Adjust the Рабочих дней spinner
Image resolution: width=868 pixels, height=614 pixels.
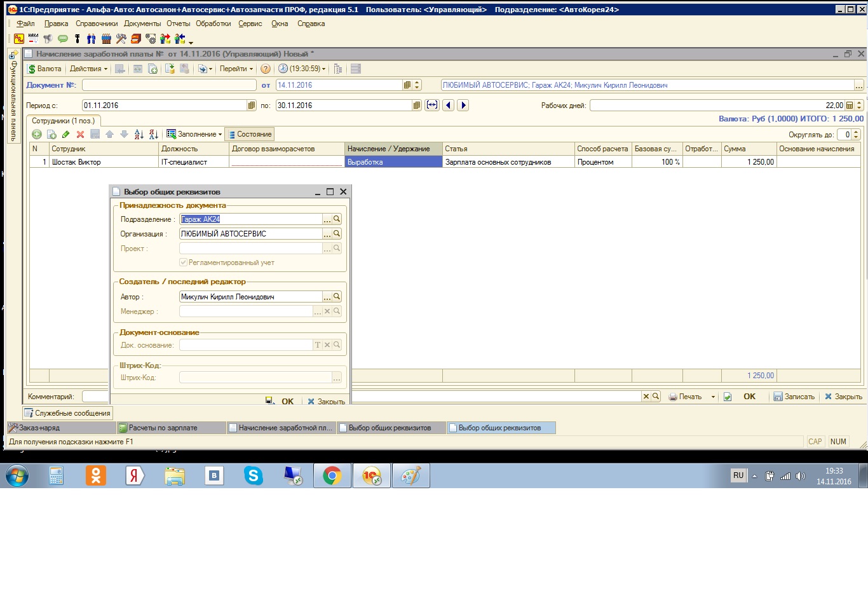tap(859, 106)
